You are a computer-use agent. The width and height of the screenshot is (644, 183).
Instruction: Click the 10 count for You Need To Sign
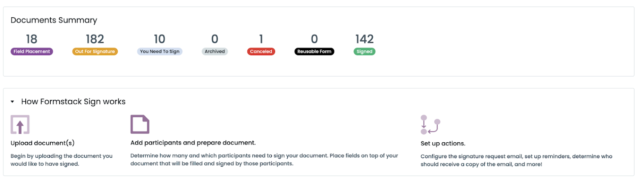tap(159, 39)
